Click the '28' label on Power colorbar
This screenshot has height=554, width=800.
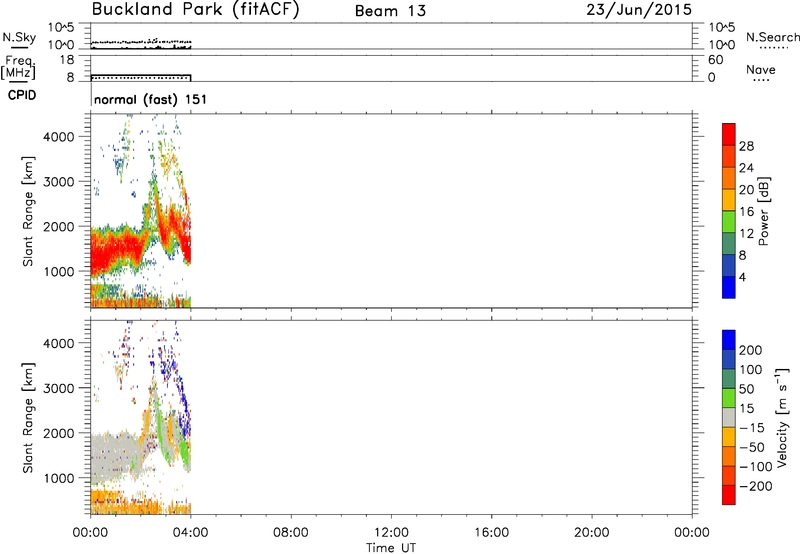746,146
